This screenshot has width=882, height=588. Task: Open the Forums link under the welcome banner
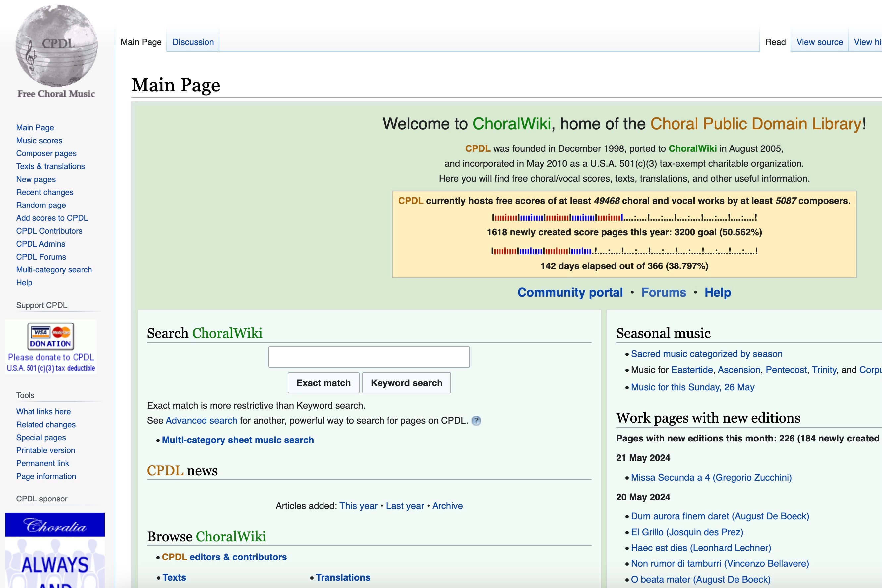pyautogui.click(x=664, y=292)
